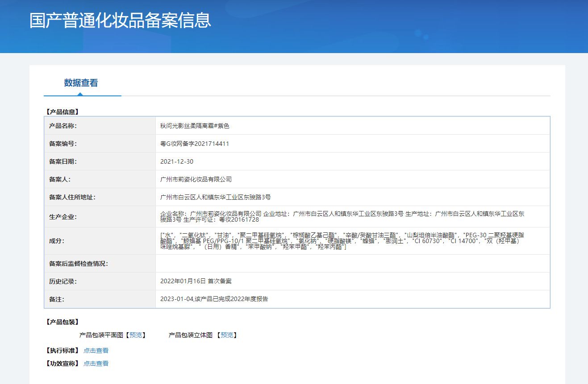The height and width of the screenshot is (384, 588).
Task: Click the 备注 note about 2022年度报告
Action: [x=214, y=299]
